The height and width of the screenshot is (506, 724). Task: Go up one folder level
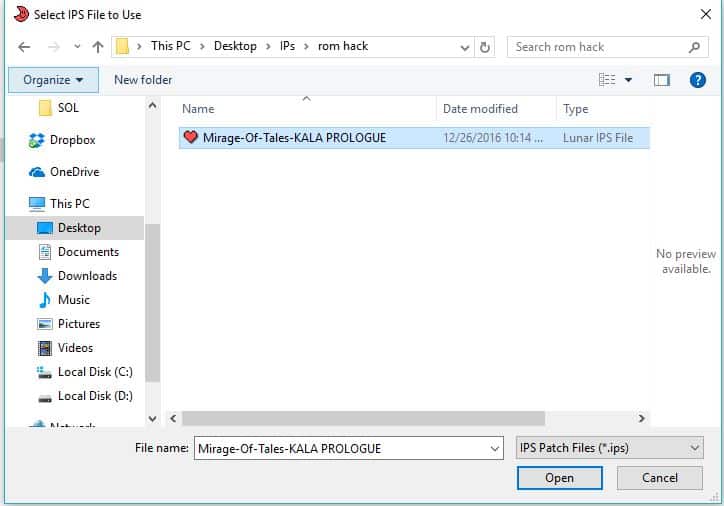click(97, 47)
